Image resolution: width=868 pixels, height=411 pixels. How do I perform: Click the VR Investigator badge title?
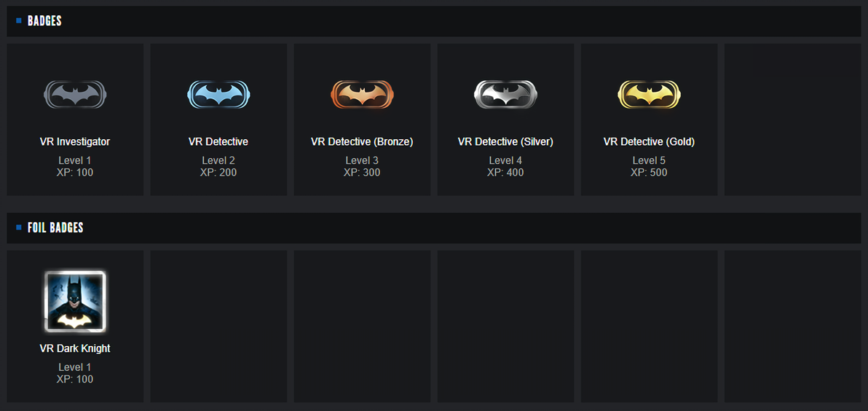75,141
